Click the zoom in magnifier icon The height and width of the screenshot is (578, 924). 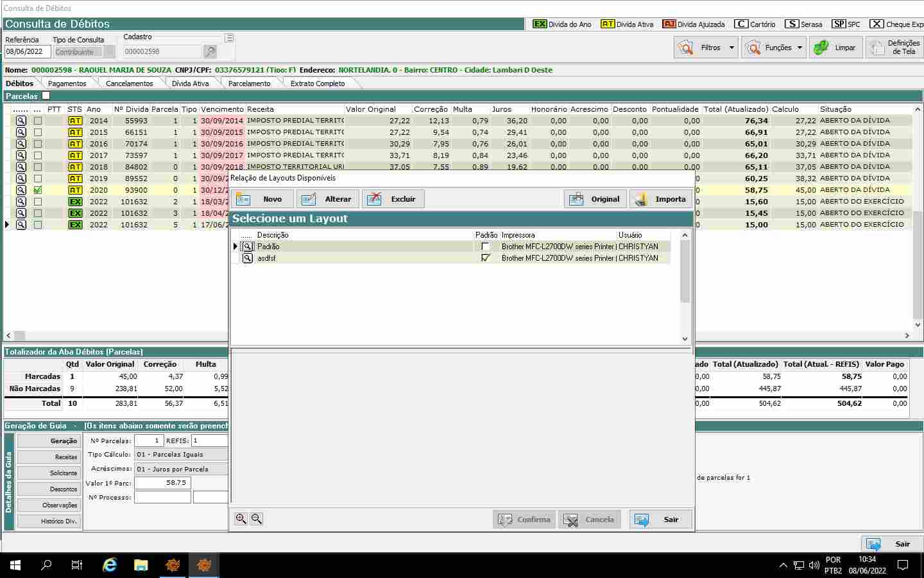(241, 519)
